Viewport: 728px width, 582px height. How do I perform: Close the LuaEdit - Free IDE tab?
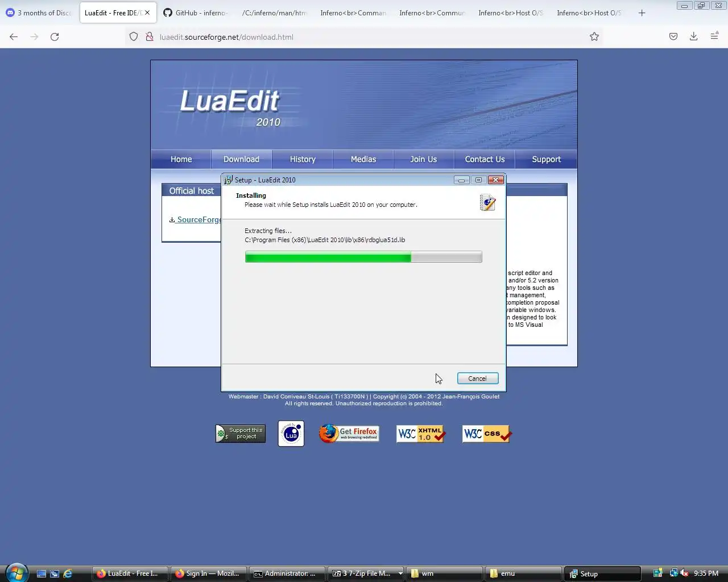147,13
